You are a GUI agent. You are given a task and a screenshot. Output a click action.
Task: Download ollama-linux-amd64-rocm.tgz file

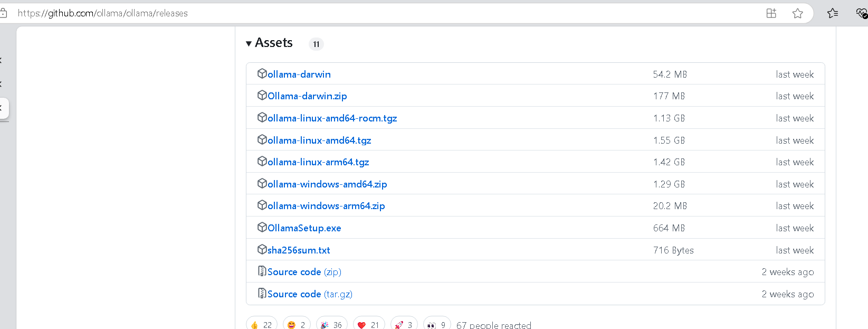click(332, 118)
